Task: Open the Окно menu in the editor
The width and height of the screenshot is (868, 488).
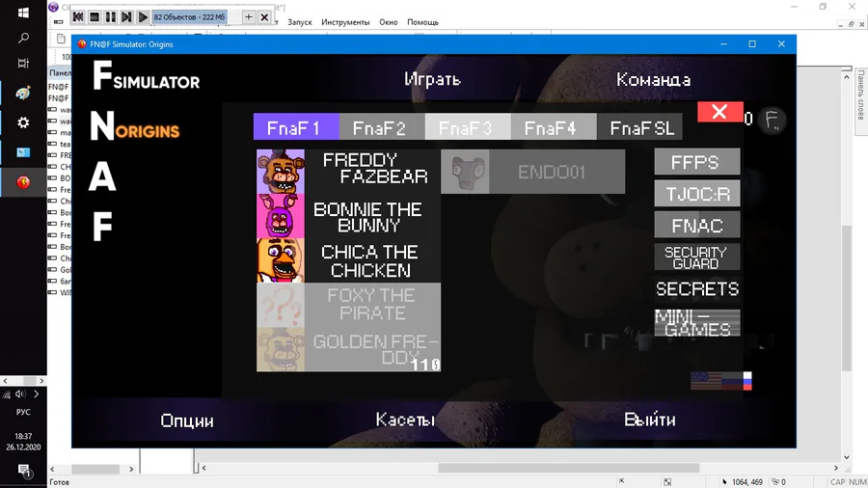Action: pyautogui.click(x=389, y=22)
